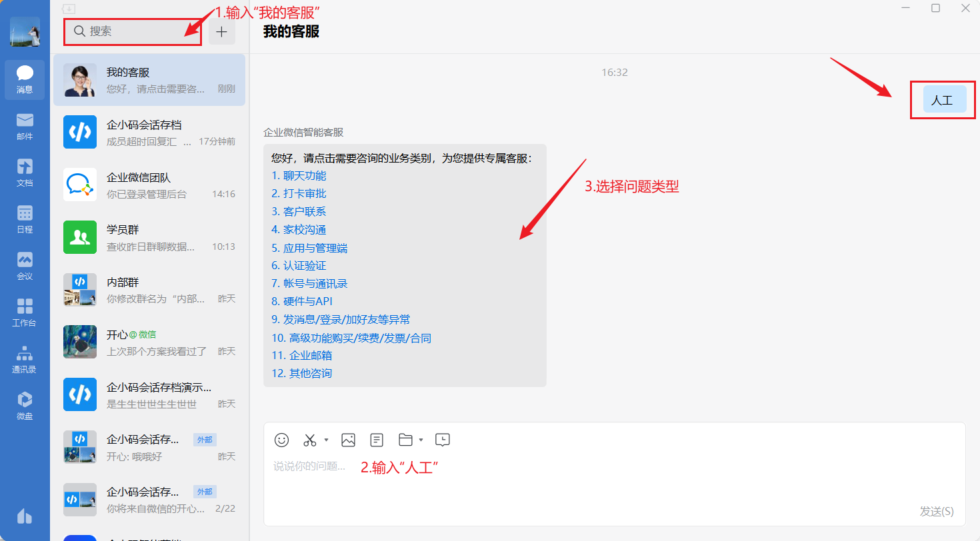Click the note/quick reply icon

pos(377,440)
